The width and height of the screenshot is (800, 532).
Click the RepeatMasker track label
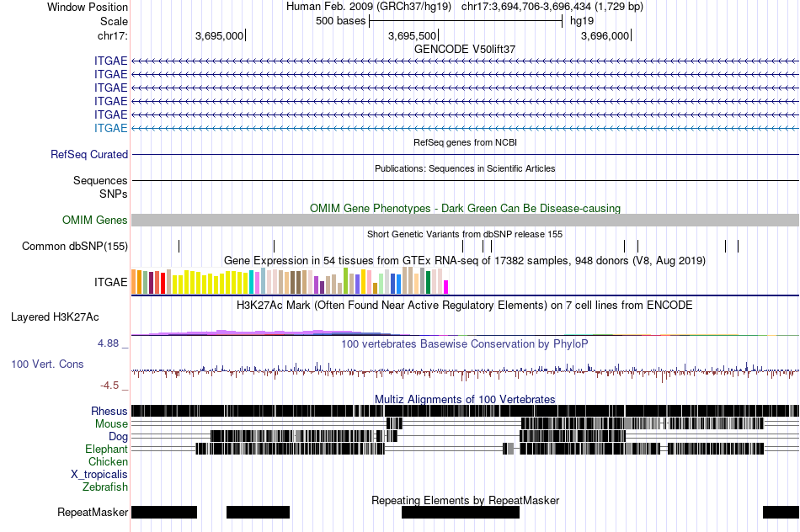click(93, 512)
